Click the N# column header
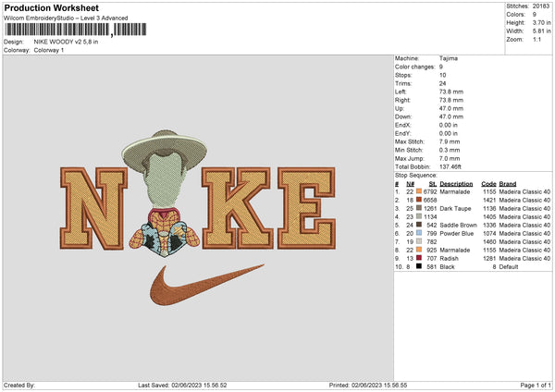 click(410, 184)
